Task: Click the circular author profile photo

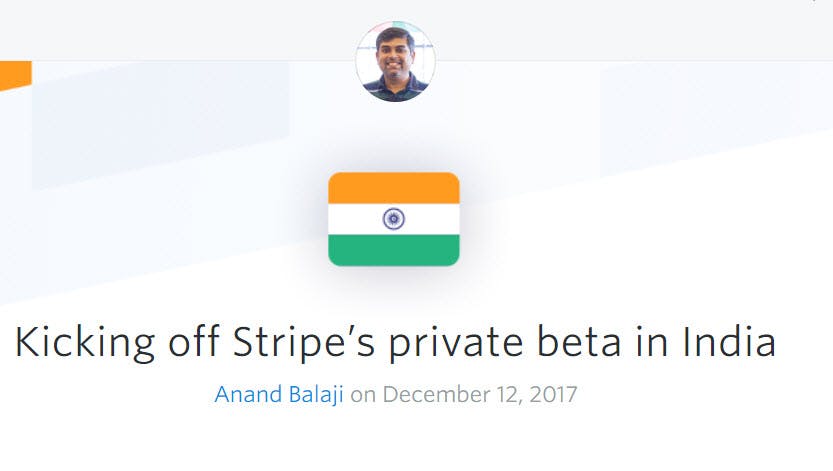Action: tap(395, 61)
